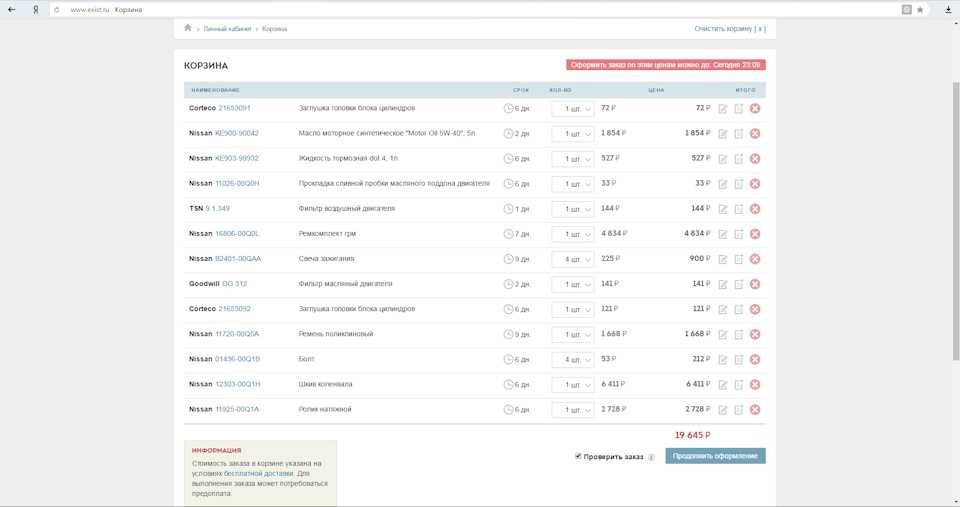
Task: Remove Nissan 11925-00Q1A tensioner roller
Action: [755, 409]
